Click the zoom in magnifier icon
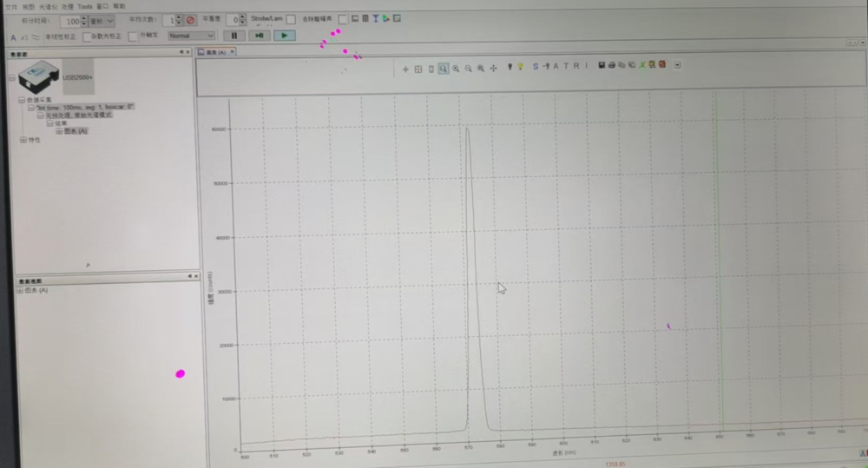Screen dimensions: 868x468 pos(456,69)
